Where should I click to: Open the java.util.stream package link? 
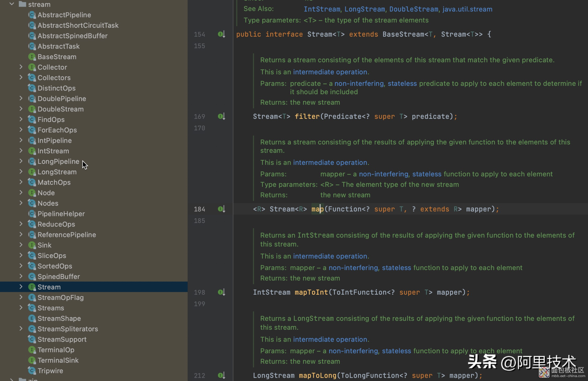[467, 9]
